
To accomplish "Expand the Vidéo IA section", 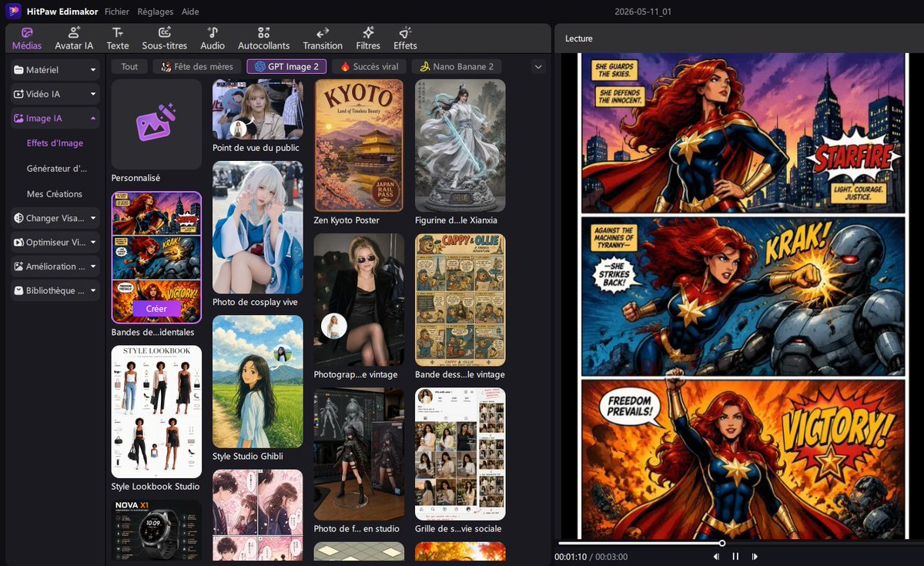I will pyautogui.click(x=55, y=94).
